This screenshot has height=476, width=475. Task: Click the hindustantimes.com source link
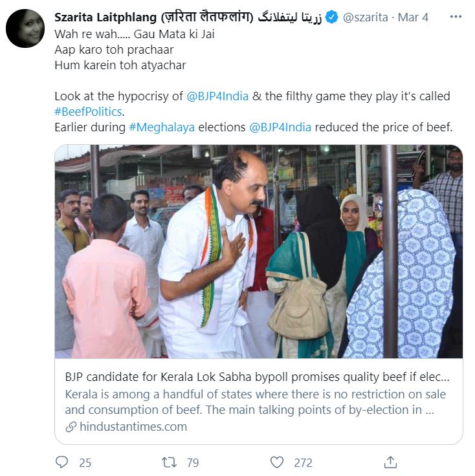tap(133, 427)
